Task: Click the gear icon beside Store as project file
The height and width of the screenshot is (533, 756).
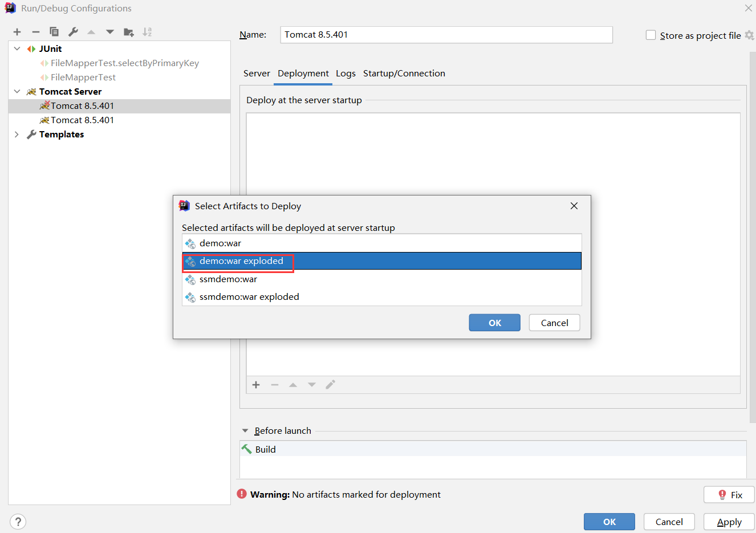Action: [x=750, y=35]
